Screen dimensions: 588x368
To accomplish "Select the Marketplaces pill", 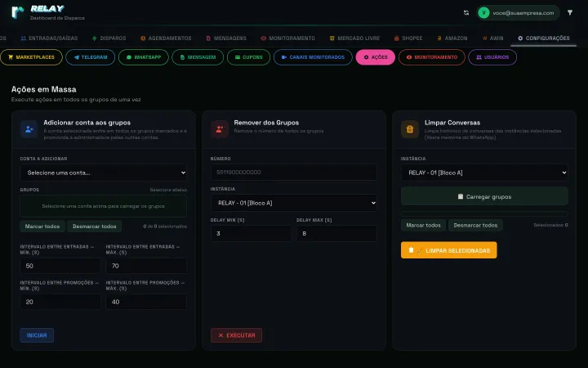I will [x=31, y=57].
